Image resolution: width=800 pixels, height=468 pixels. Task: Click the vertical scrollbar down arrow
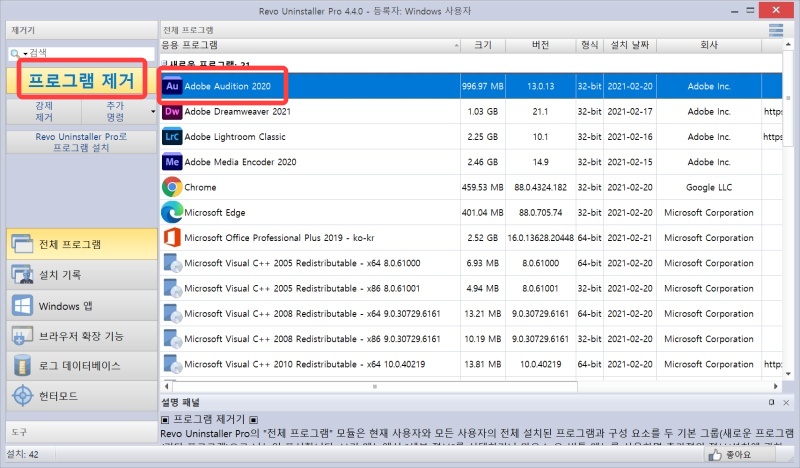[788, 374]
